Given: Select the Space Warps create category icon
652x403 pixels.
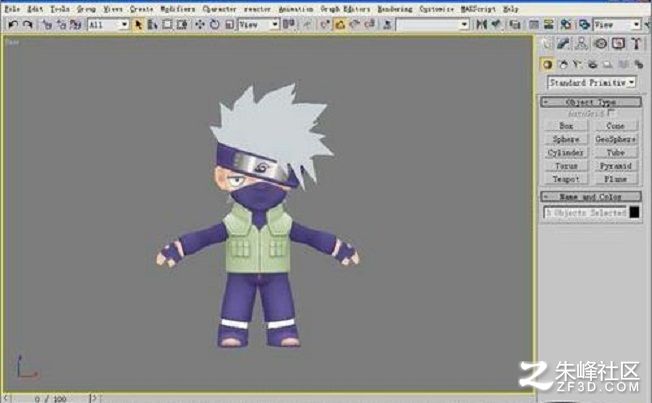Looking at the screenshot, I should tap(623, 64).
